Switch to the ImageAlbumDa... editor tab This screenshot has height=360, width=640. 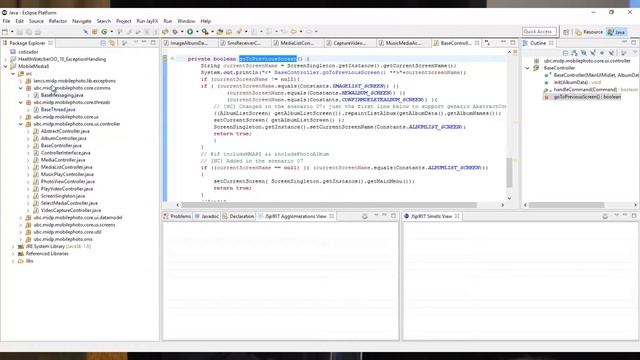(189, 43)
